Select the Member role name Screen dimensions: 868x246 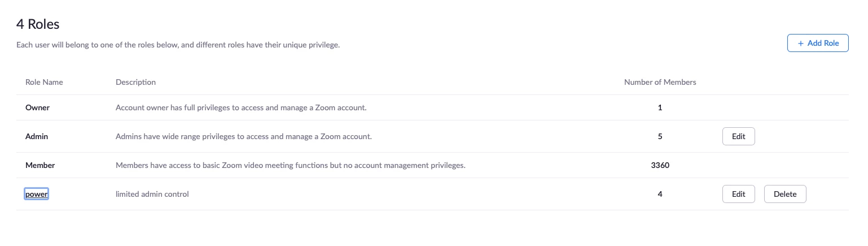click(x=40, y=166)
